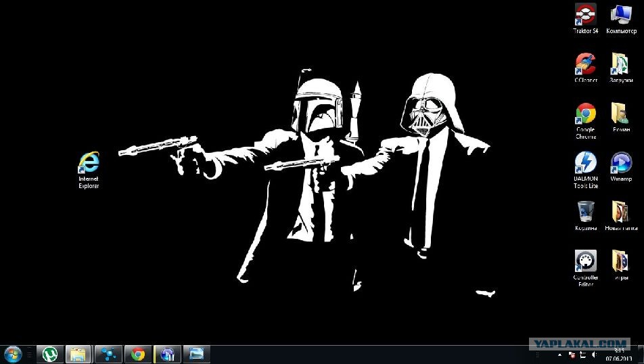Open the volume speaker tray icon
Viewport: 644px width, 364px height.
coord(594,355)
